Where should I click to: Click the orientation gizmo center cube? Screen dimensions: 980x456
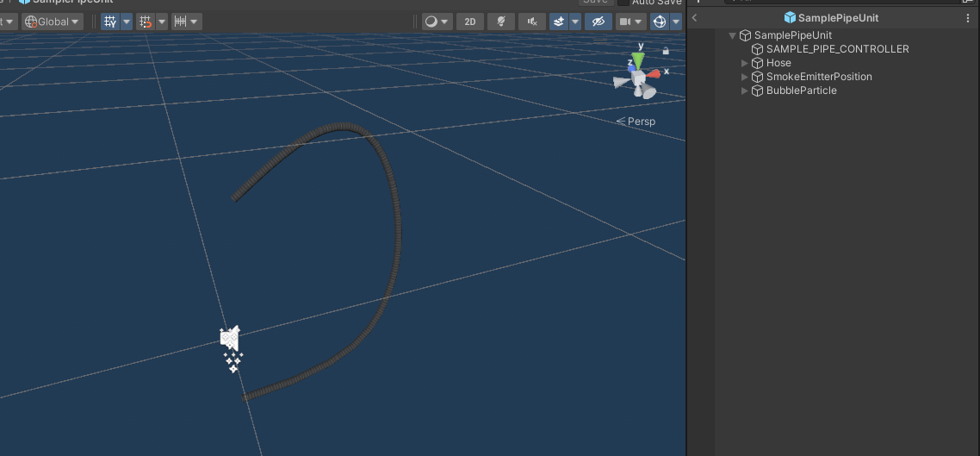click(x=639, y=78)
